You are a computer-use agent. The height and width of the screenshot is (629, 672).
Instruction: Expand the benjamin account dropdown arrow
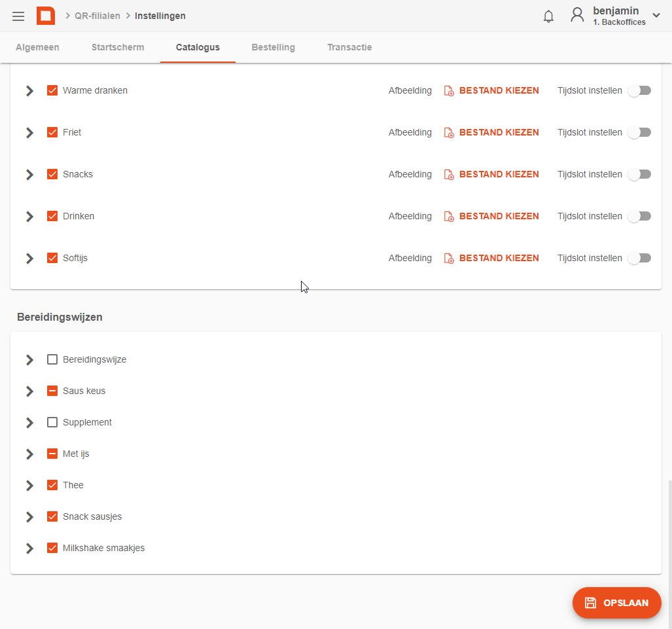(656, 16)
